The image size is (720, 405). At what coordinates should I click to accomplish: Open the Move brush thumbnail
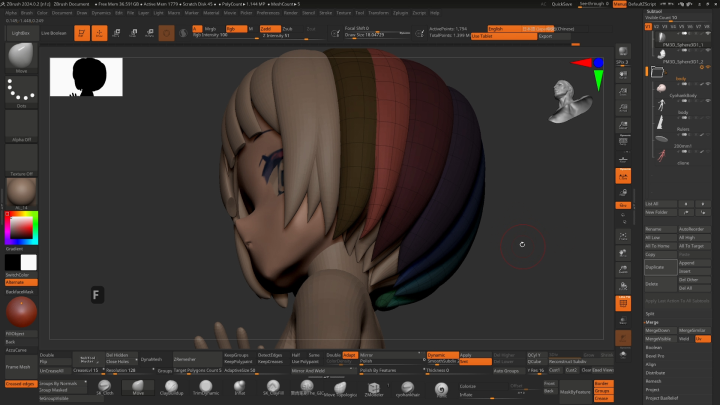tap(21, 58)
